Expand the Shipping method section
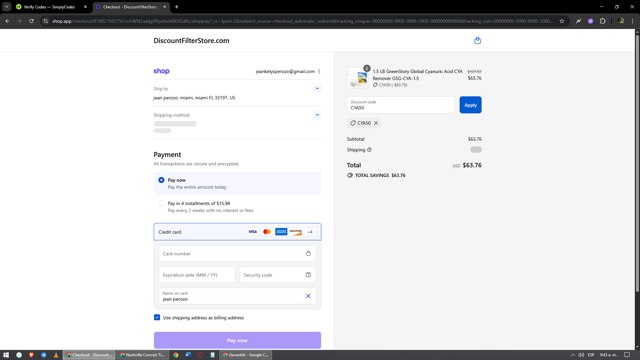640x360 pixels. click(x=317, y=115)
